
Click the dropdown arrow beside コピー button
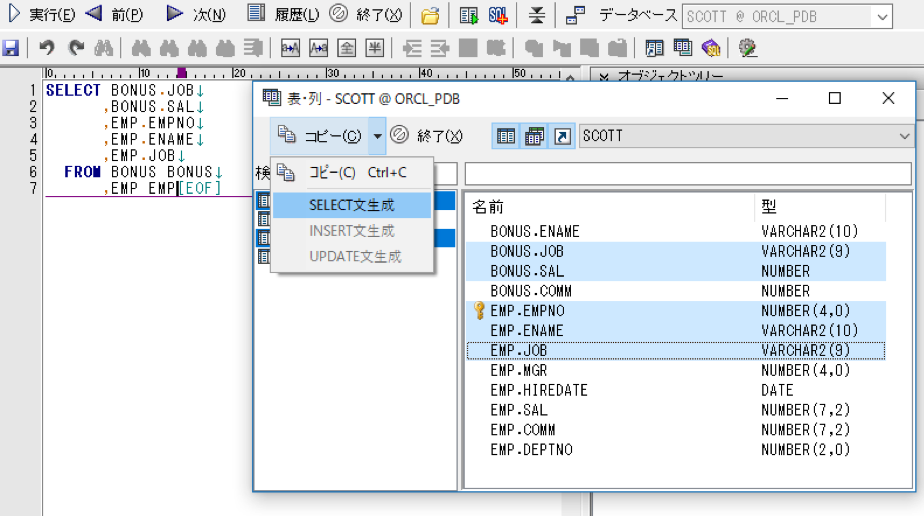377,136
